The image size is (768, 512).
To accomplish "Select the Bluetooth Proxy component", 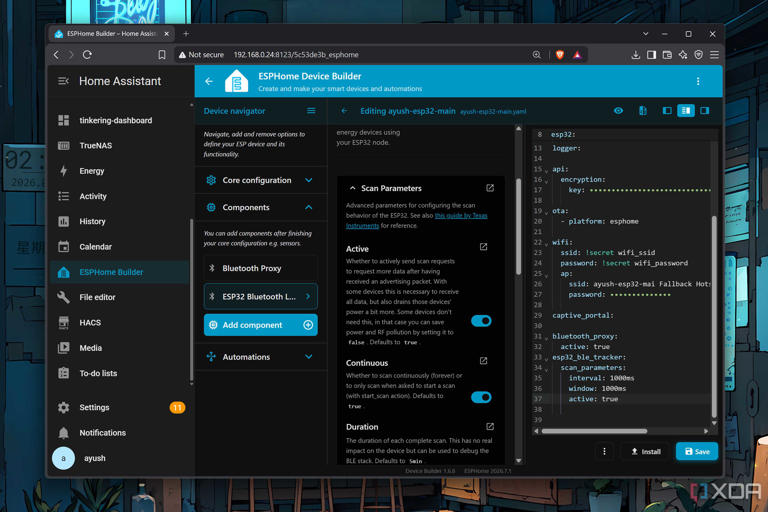I will coord(261,268).
